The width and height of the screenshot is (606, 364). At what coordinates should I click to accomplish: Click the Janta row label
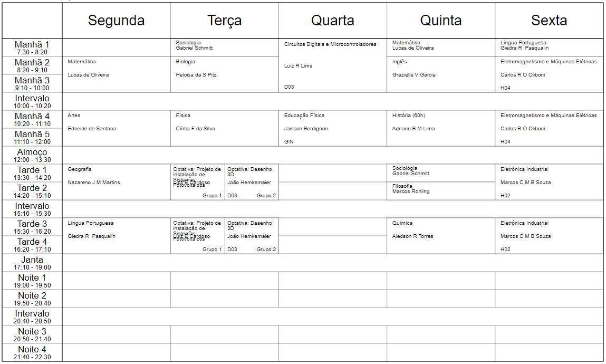click(32, 263)
